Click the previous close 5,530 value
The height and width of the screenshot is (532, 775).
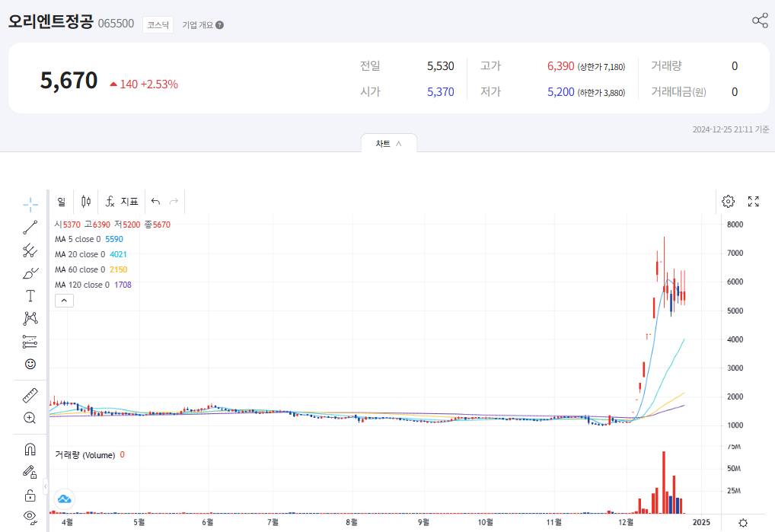coord(440,66)
